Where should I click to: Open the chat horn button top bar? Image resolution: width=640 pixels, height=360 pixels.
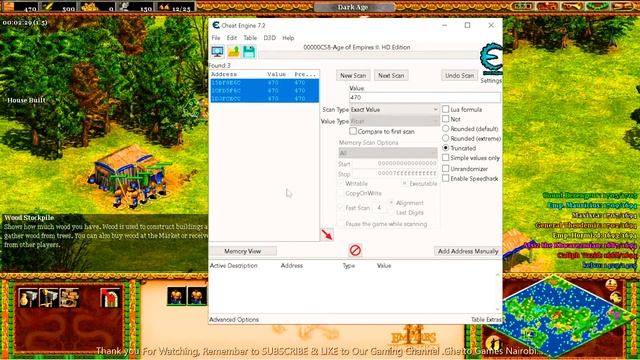pos(572,7)
